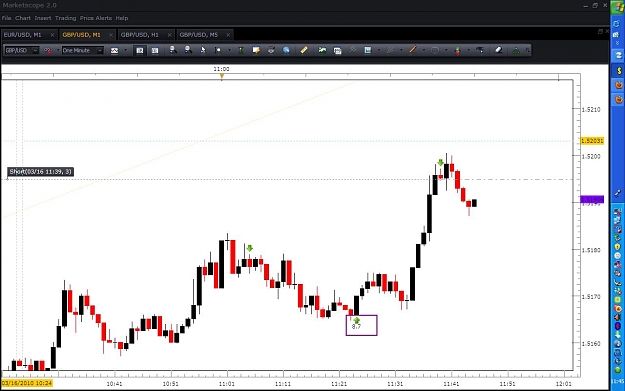Expand the chart template dropdown arrow
This screenshot has height=391, width=625.
[x=379, y=51]
